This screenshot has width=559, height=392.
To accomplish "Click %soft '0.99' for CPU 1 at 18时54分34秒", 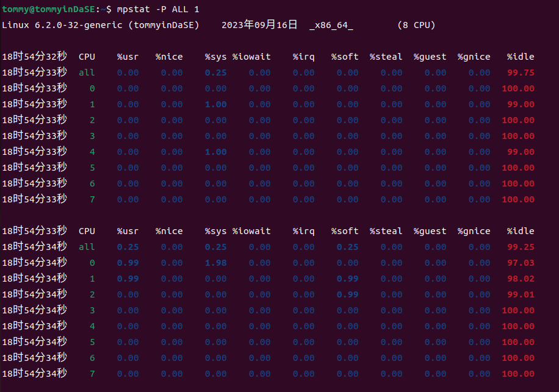I will click(348, 279).
